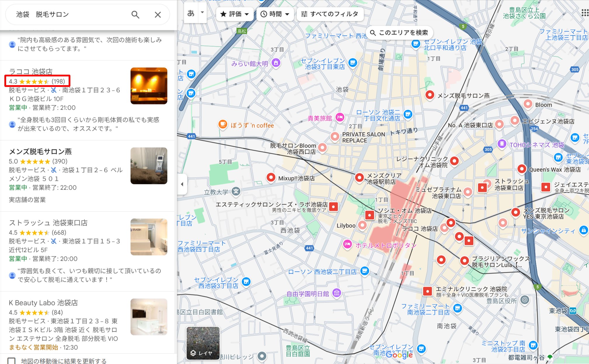Click the エステティックサロン シーズ・ラボ池袋店 pin
The height and width of the screenshot is (364, 589).
(333, 207)
